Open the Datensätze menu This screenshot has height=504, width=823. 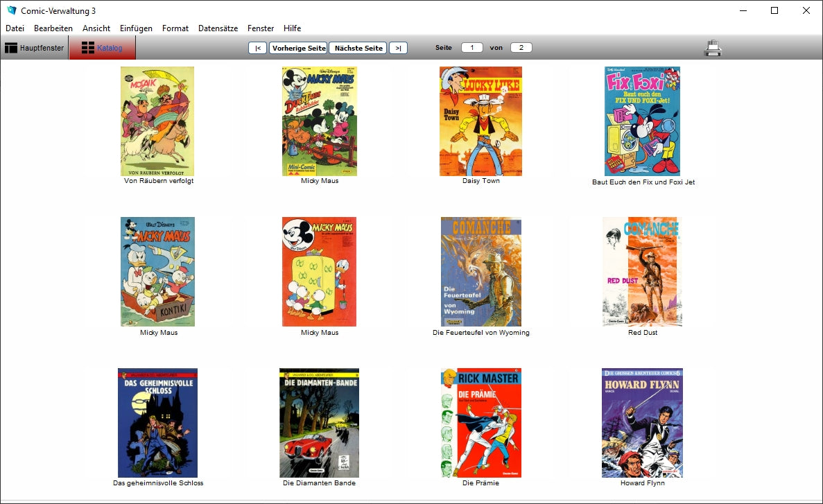(218, 28)
